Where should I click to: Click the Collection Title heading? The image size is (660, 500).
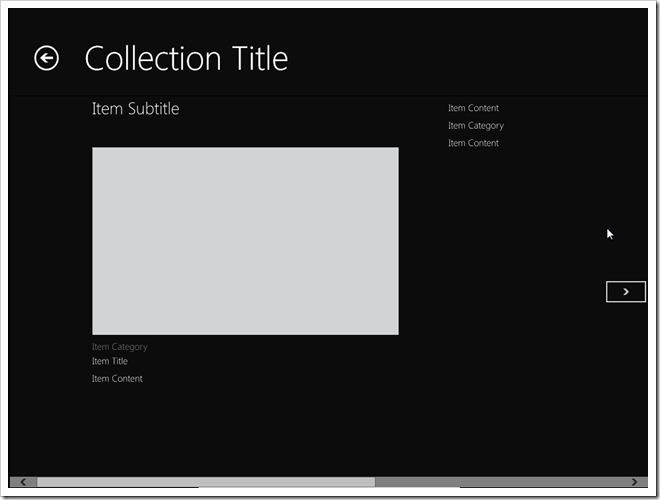pos(186,59)
